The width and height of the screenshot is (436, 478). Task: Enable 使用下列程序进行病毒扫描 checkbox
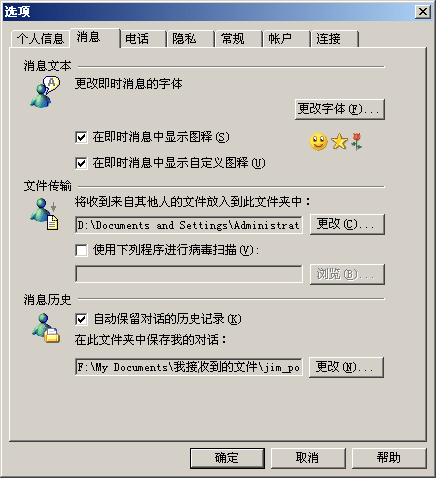(81, 250)
